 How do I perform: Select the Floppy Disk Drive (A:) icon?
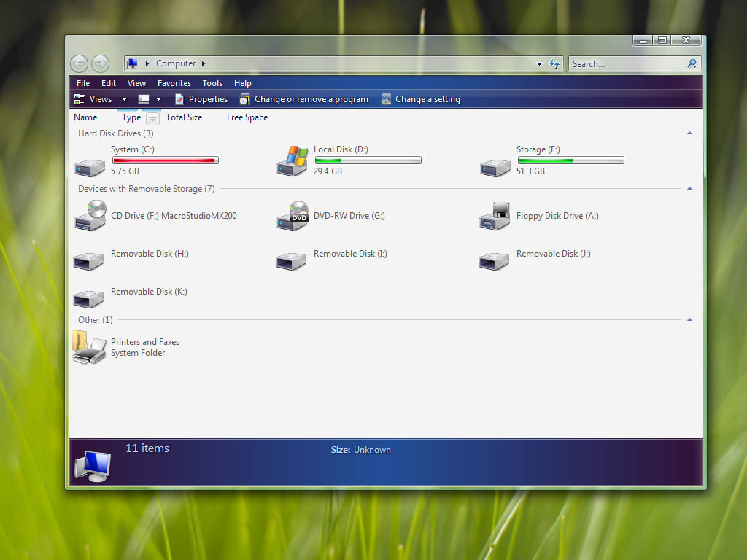(x=495, y=216)
